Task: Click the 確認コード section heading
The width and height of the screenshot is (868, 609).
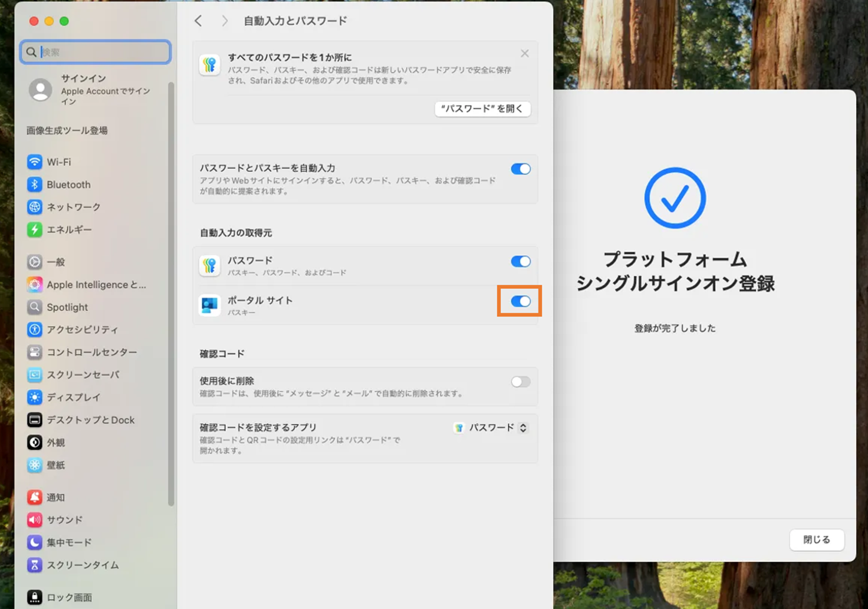Action: (x=222, y=354)
